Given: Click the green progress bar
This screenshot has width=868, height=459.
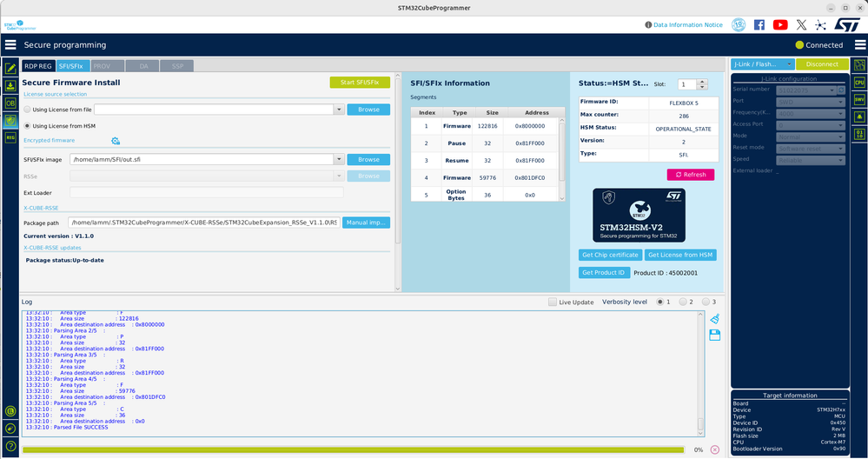Looking at the screenshot, I should [x=353, y=449].
